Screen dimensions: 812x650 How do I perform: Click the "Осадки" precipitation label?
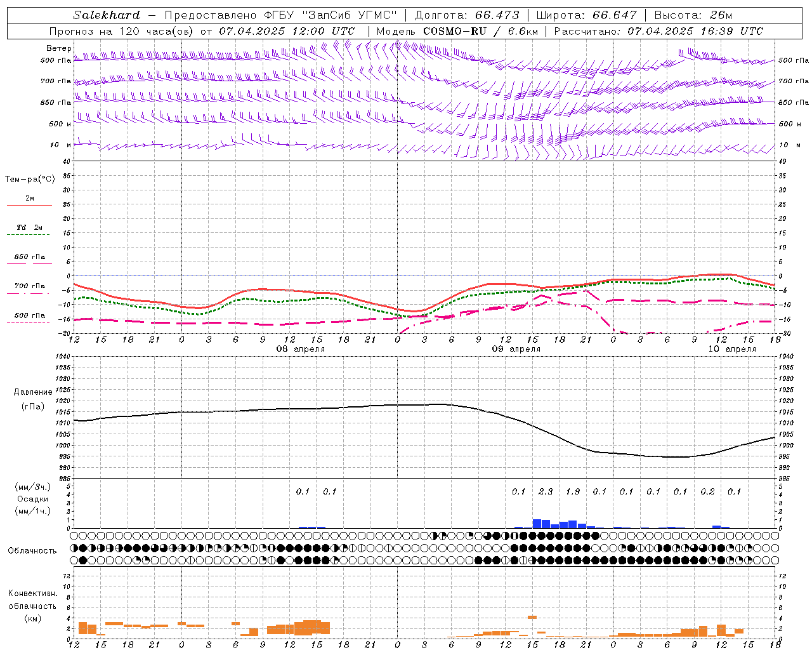click(33, 499)
